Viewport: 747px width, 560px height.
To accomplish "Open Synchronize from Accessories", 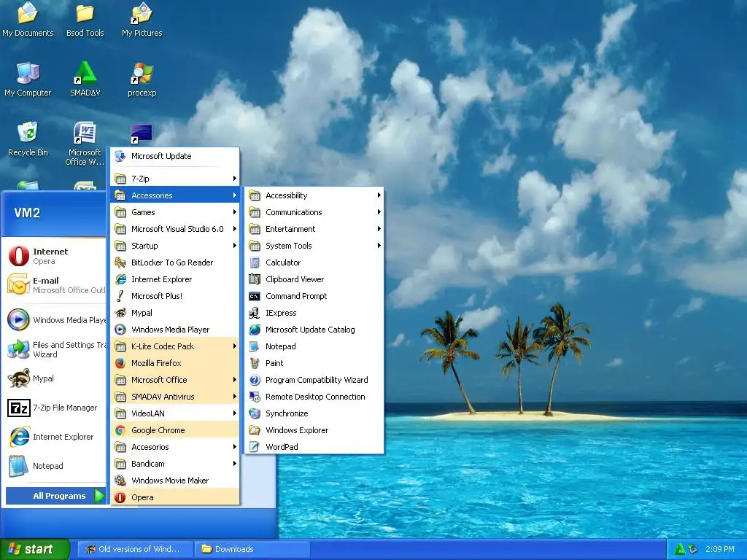I will (x=314, y=413).
